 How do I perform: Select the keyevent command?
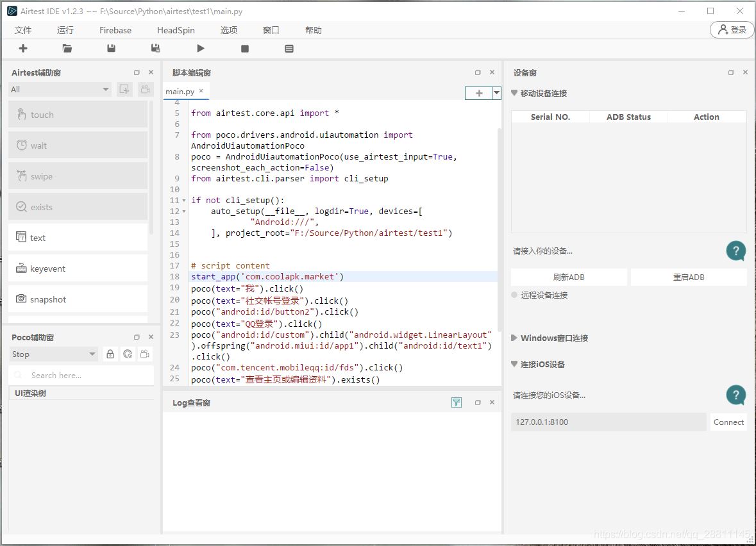[x=78, y=269]
